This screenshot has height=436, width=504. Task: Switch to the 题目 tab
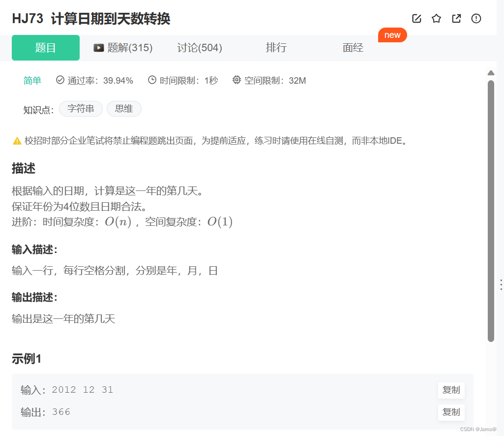[x=46, y=48]
